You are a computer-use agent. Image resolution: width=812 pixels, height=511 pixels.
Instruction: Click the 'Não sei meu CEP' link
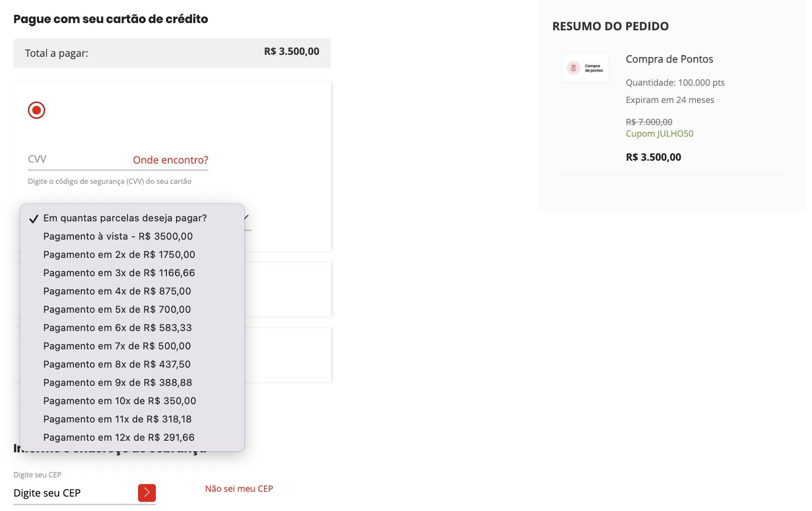coord(239,488)
